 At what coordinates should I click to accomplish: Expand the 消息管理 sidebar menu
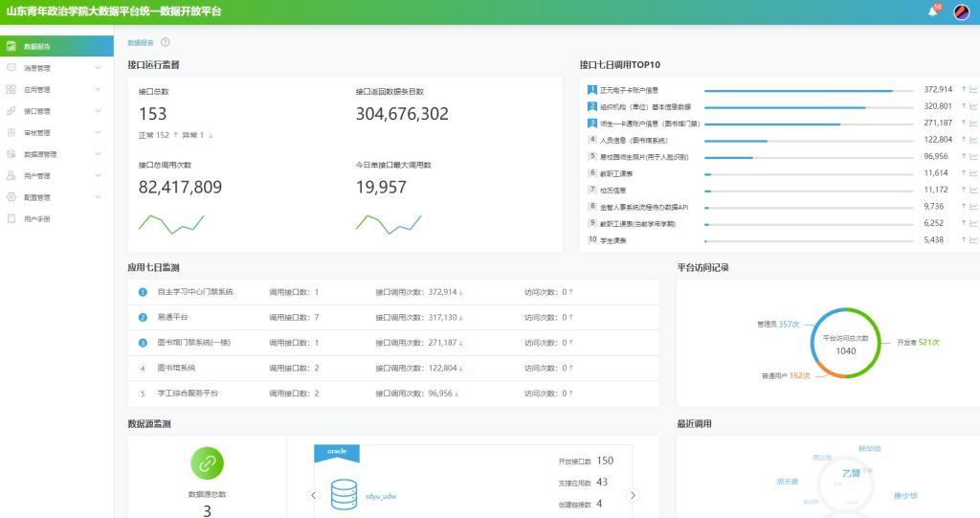98,68
